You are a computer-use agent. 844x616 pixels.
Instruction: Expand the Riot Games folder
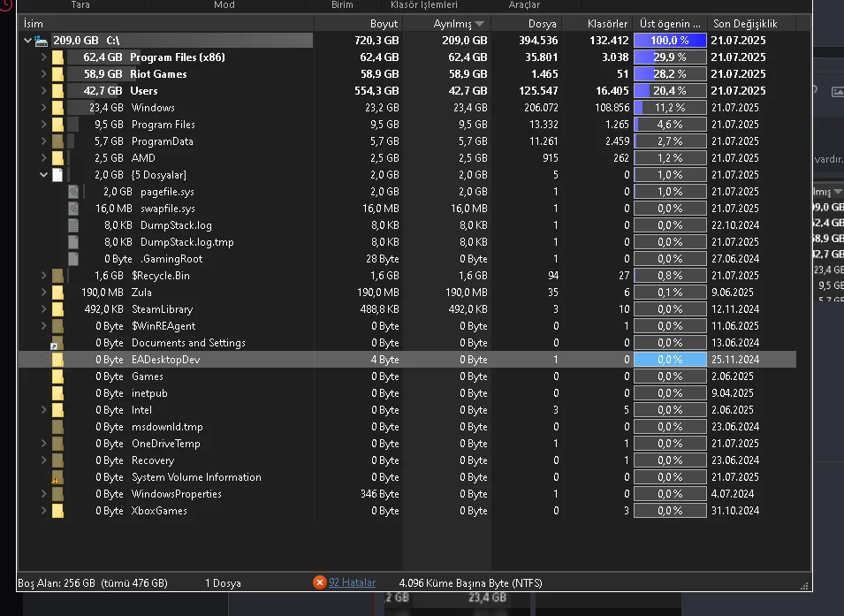(x=43, y=73)
